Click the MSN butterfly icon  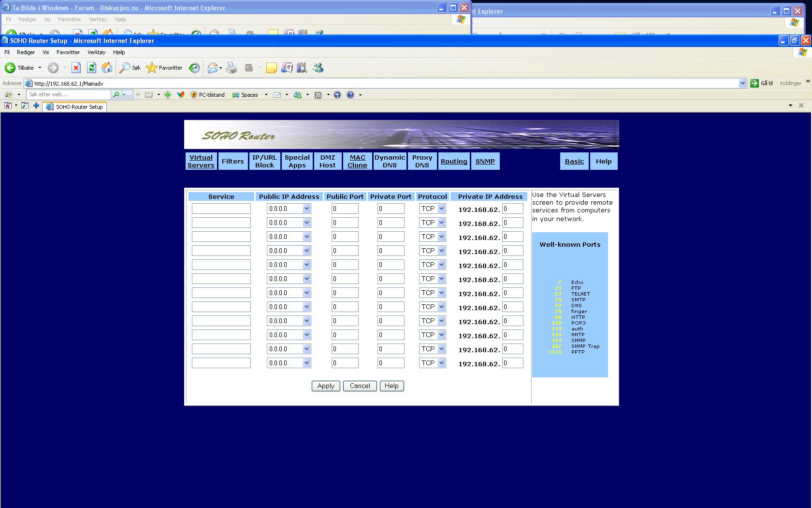pyautogui.click(x=181, y=95)
